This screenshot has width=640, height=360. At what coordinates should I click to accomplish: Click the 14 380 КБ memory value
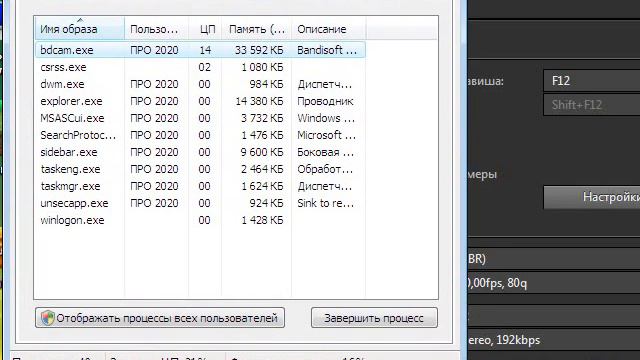pos(259,101)
